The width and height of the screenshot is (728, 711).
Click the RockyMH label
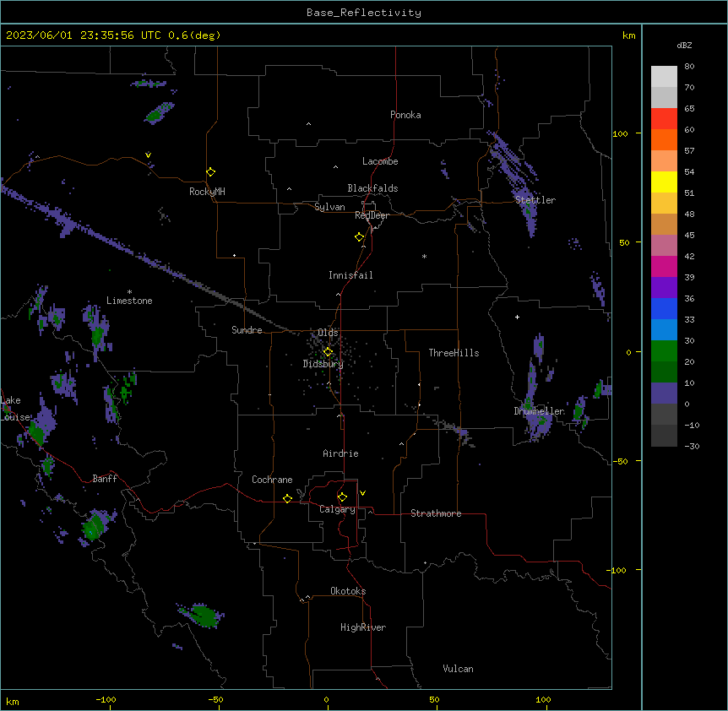coord(207,192)
